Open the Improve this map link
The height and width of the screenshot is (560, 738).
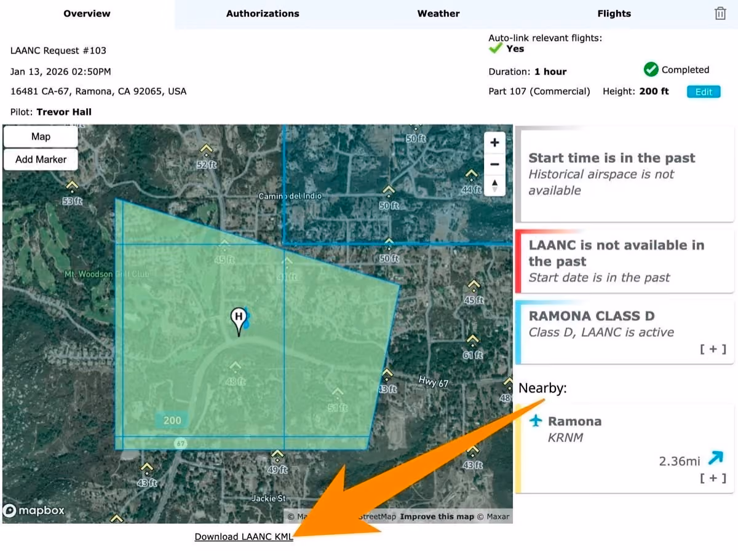coord(437,516)
